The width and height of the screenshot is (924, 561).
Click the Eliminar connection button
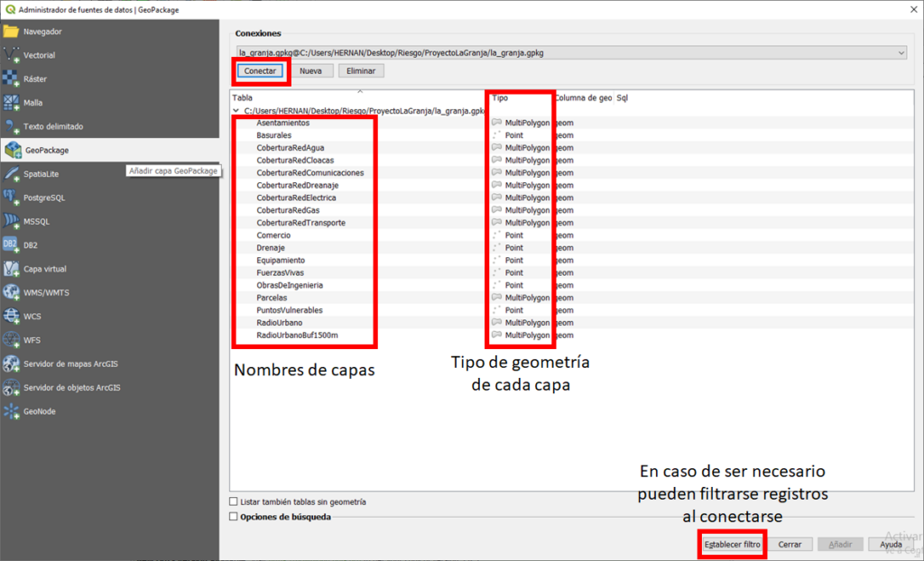361,70
